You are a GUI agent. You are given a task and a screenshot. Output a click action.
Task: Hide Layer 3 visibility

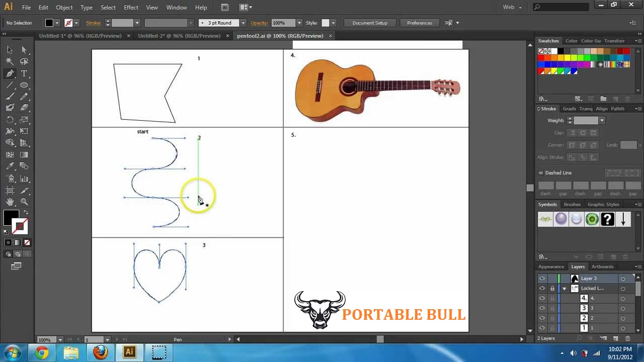pos(542,278)
